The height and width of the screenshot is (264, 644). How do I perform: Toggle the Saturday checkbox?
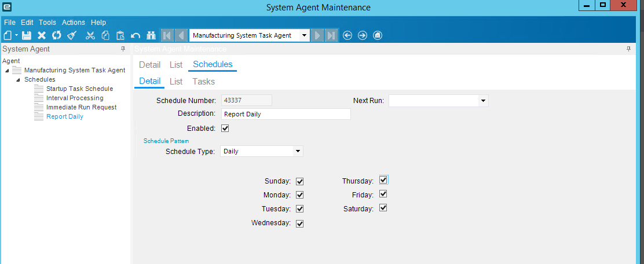[x=383, y=208]
